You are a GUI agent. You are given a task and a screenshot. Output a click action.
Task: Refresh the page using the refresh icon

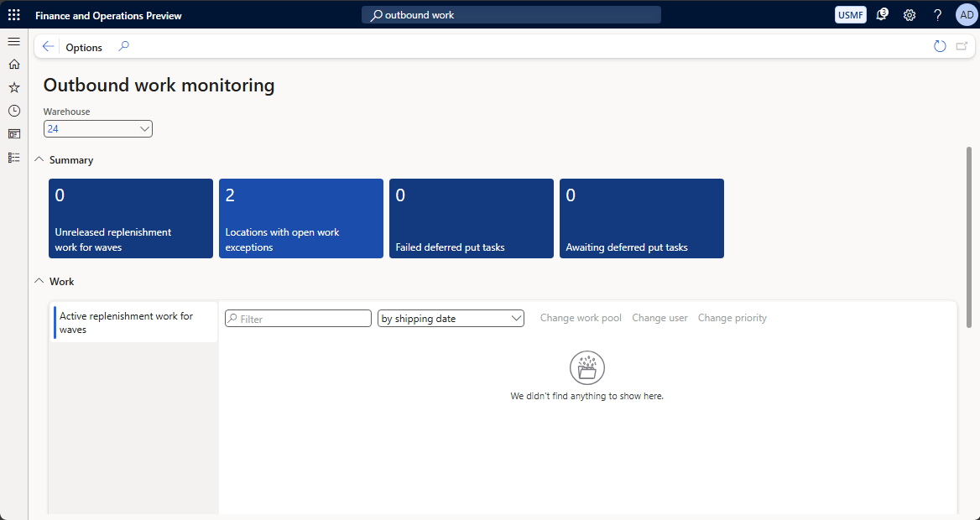pos(940,47)
